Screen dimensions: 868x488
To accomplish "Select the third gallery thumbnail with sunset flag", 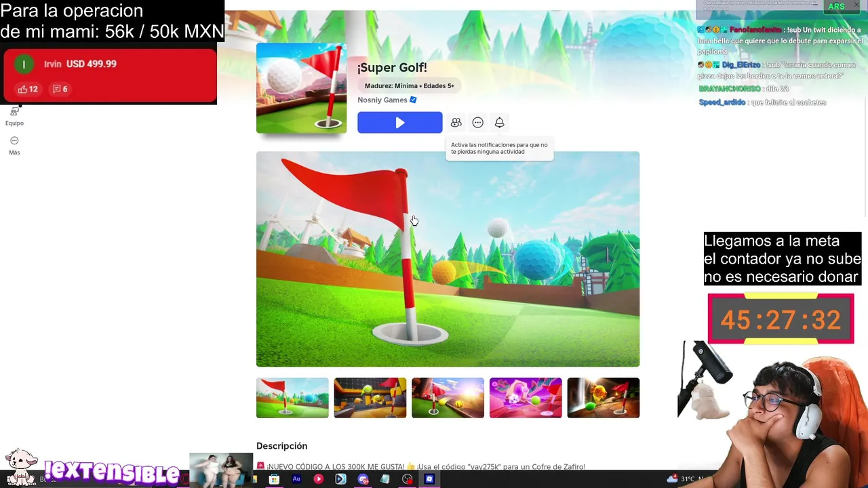I will click(448, 398).
